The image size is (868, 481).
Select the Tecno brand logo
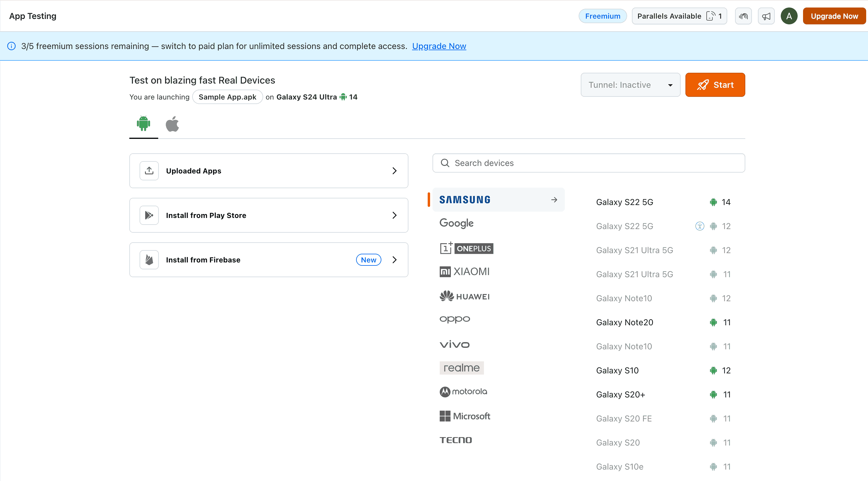(456, 440)
